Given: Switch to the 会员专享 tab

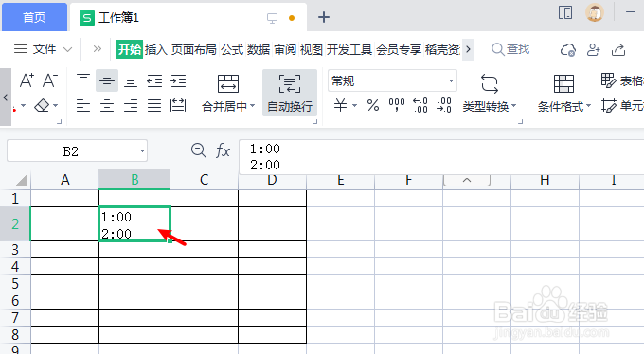Looking at the screenshot, I should (x=399, y=49).
